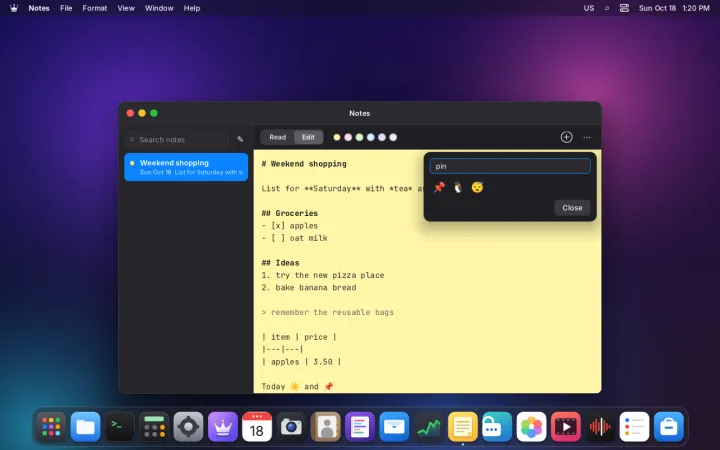
Task: Open the Files folder in dock
Action: [x=85, y=427]
